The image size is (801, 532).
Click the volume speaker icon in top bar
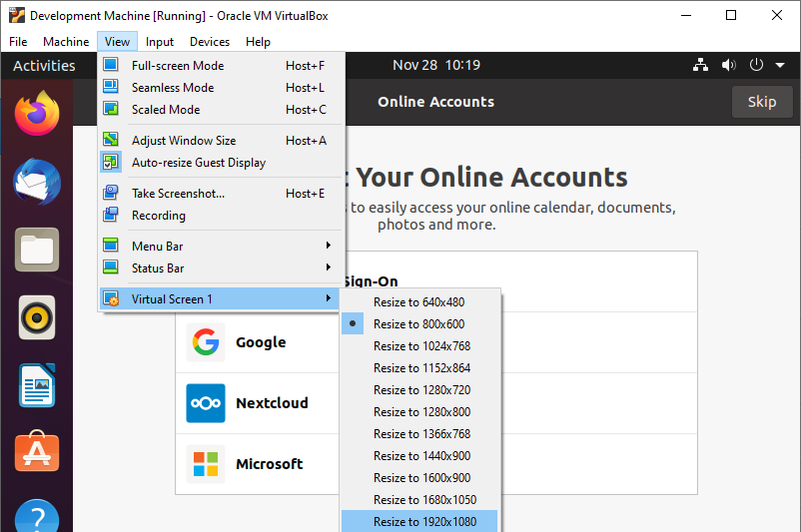click(x=728, y=65)
